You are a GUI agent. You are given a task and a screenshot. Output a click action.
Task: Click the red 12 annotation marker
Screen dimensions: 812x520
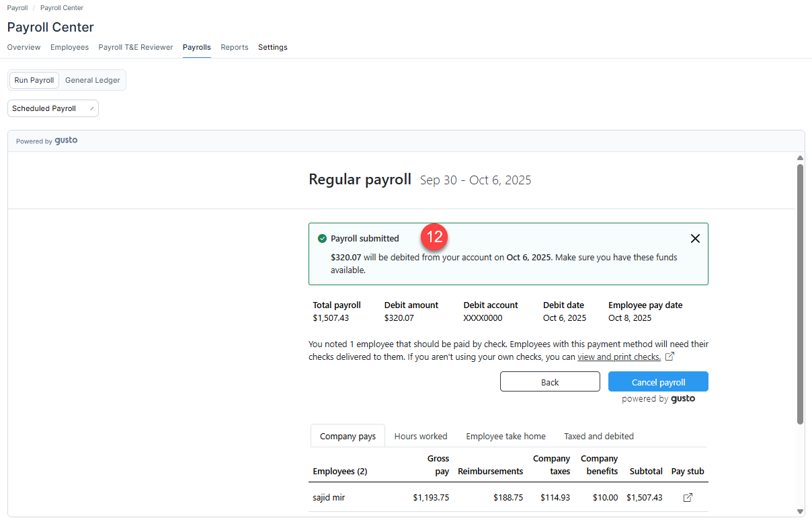click(434, 237)
